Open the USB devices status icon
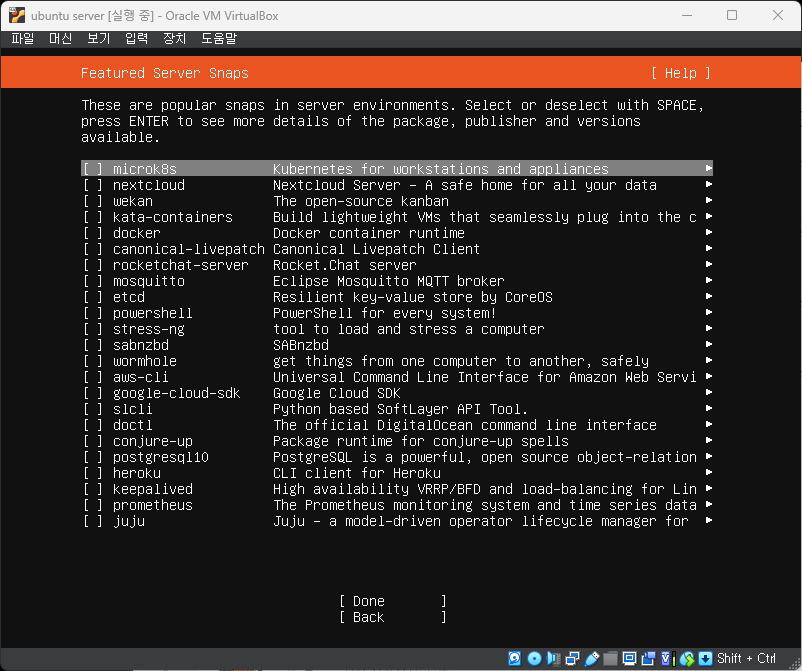Viewport: 802px width, 671px height. tap(591, 658)
